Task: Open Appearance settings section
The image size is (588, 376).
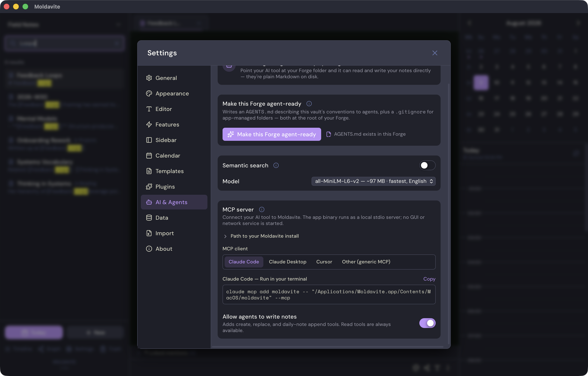Action: pos(174,93)
